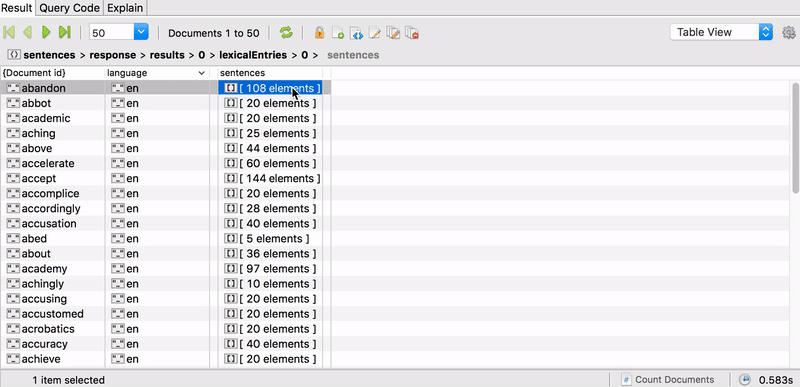Select the 60 elements sentences cell
This screenshot has width=800, height=387.
270,164
